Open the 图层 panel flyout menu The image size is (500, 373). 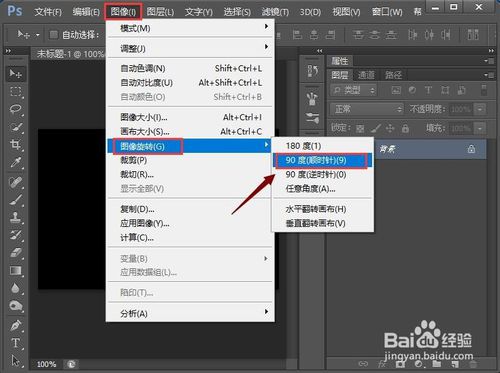(489, 75)
